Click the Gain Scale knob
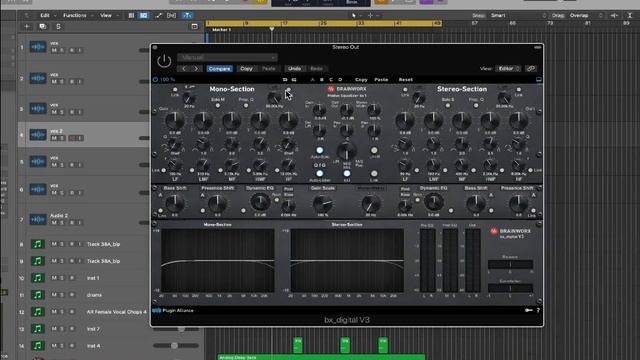This screenshot has height=360, width=640. click(323, 203)
